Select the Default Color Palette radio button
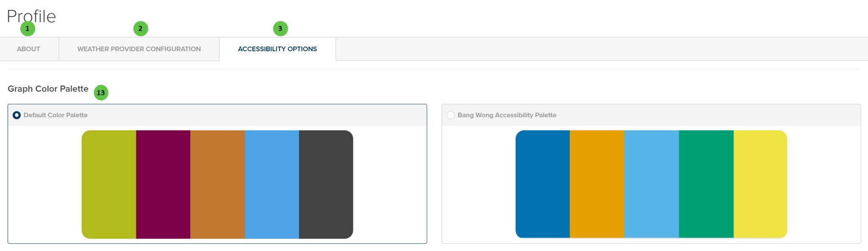868x251 pixels. pyautogui.click(x=16, y=114)
